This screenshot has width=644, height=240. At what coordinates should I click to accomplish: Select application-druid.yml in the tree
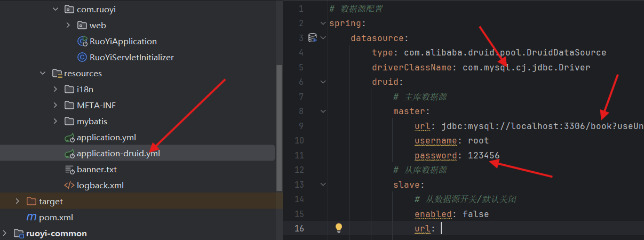pyautogui.click(x=118, y=154)
